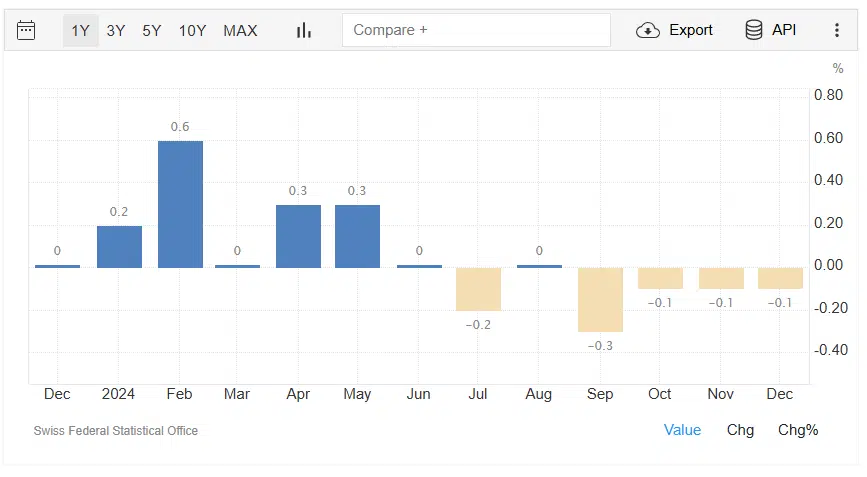867x477 pixels.
Task: Open the chart type bar icon
Action: (x=304, y=30)
